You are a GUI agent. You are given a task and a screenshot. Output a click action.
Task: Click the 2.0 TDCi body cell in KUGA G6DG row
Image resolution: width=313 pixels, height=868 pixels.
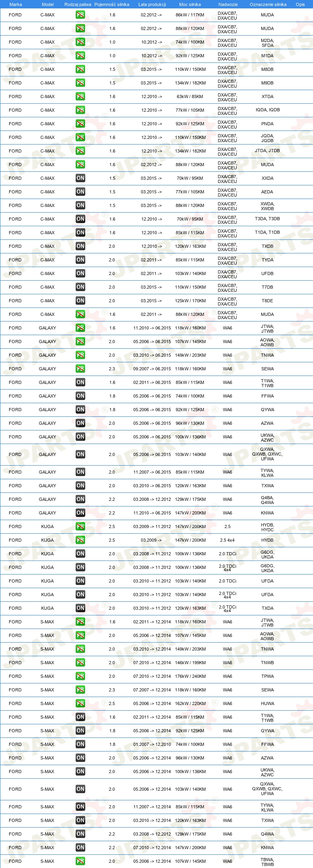(227, 554)
